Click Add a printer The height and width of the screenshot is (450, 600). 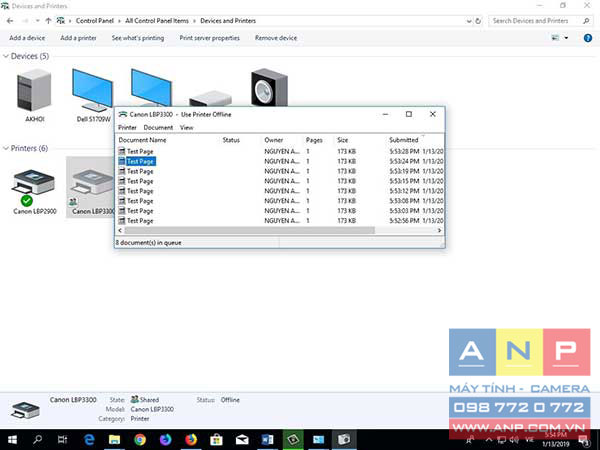point(78,38)
